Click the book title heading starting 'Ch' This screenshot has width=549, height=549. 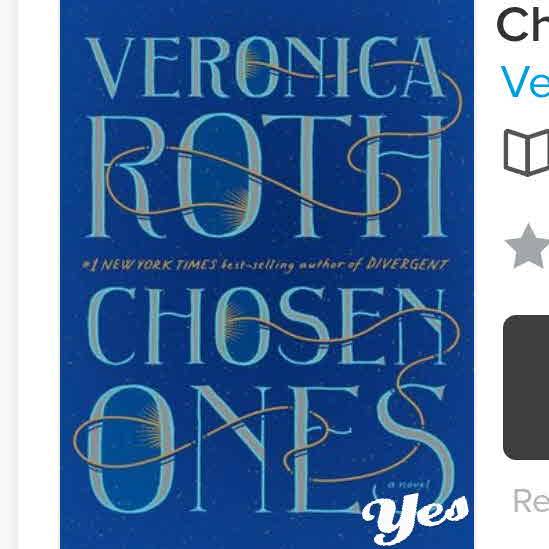coord(522,24)
